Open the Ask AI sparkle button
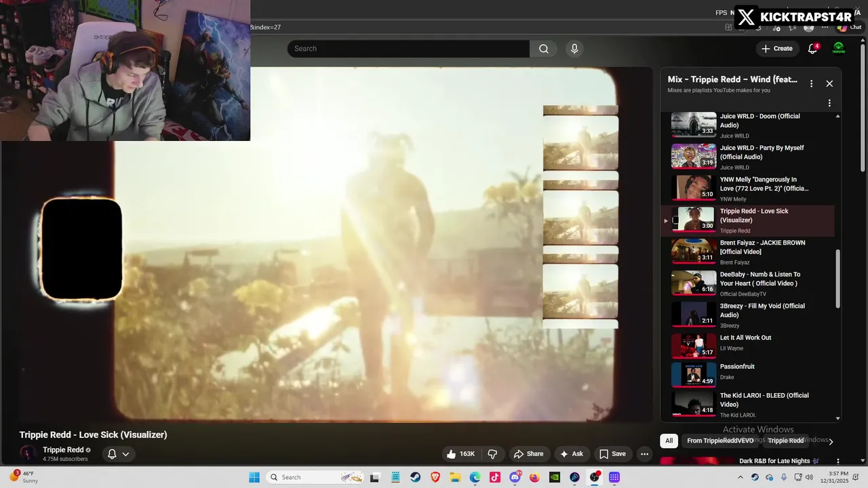Image resolution: width=868 pixels, height=488 pixels. tap(571, 454)
